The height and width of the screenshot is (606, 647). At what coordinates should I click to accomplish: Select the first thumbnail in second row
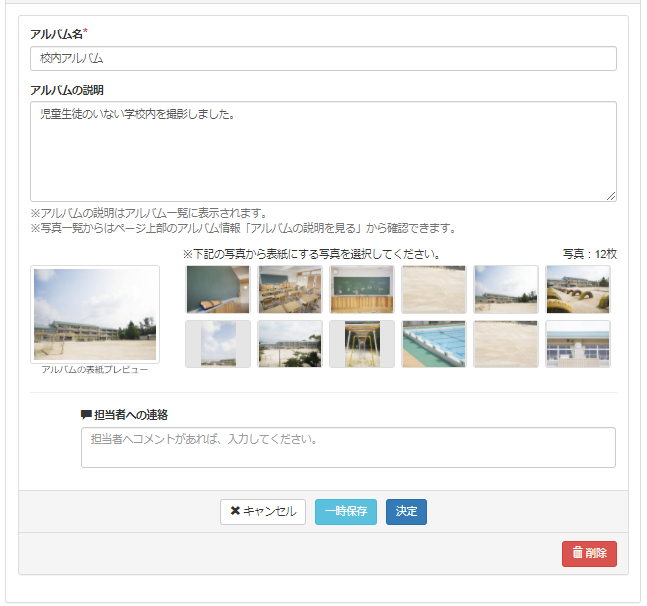click(218, 344)
